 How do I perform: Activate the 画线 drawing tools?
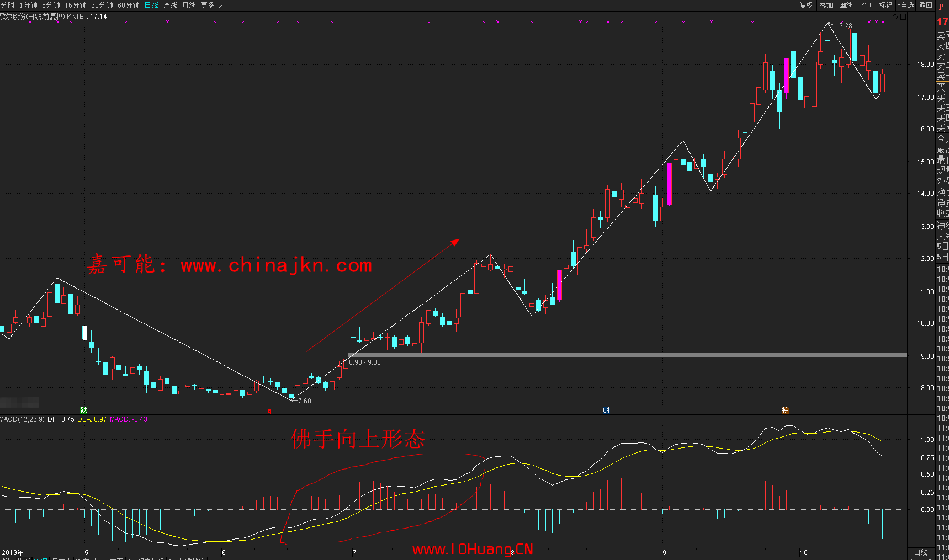pyautogui.click(x=846, y=5)
